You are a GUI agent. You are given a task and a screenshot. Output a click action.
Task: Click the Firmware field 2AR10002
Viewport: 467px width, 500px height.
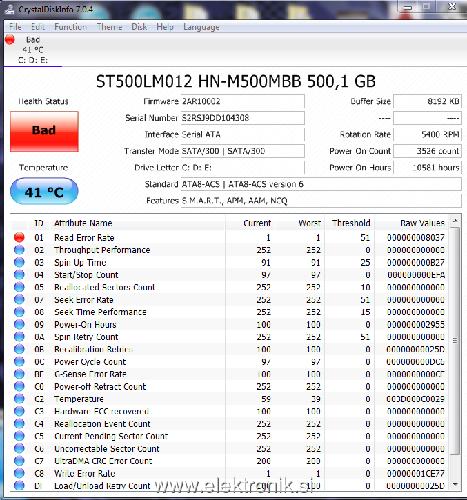pos(242,101)
